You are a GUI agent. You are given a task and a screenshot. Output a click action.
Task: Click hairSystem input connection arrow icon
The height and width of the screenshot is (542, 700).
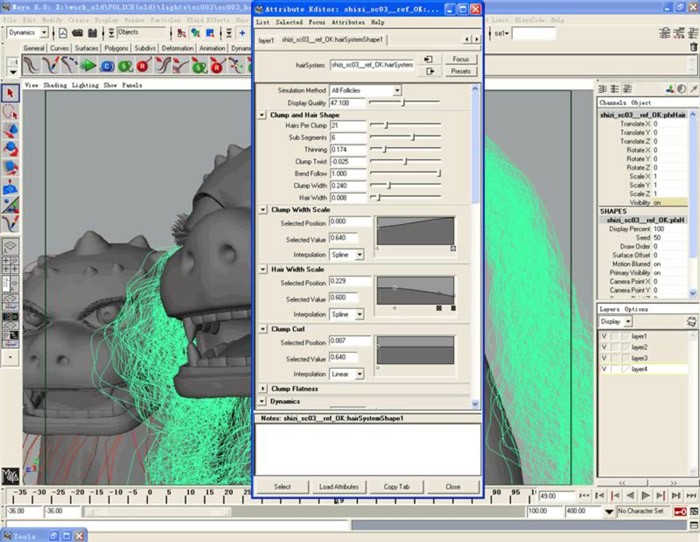pos(429,59)
